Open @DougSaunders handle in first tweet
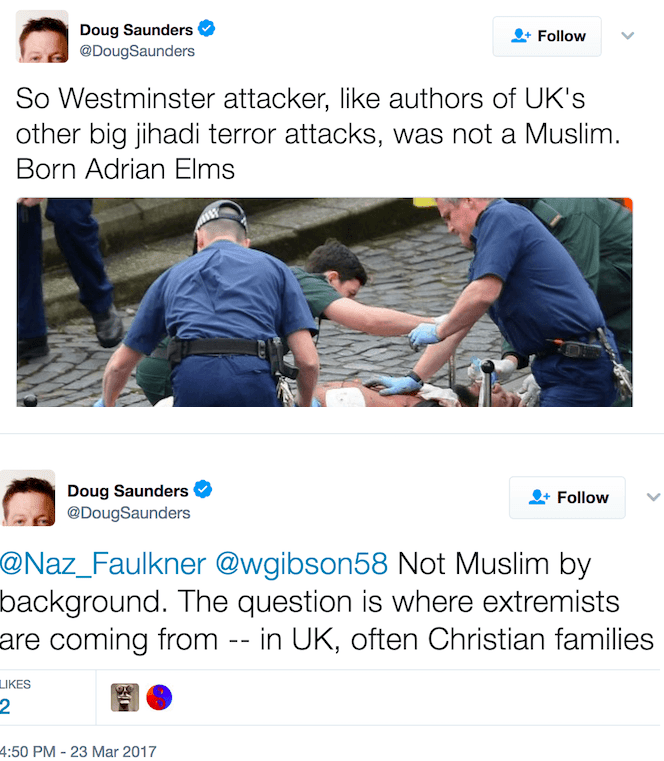Viewport: 664px width, 761px height. [x=137, y=51]
